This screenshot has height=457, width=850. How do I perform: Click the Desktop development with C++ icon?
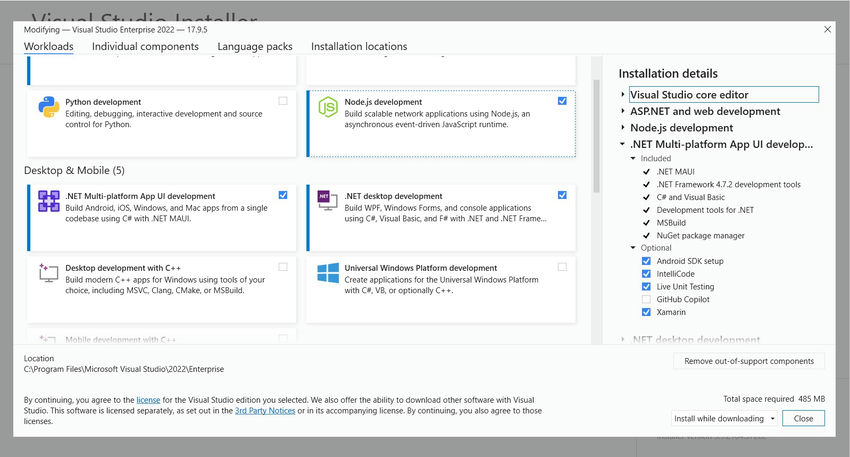click(48, 273)
